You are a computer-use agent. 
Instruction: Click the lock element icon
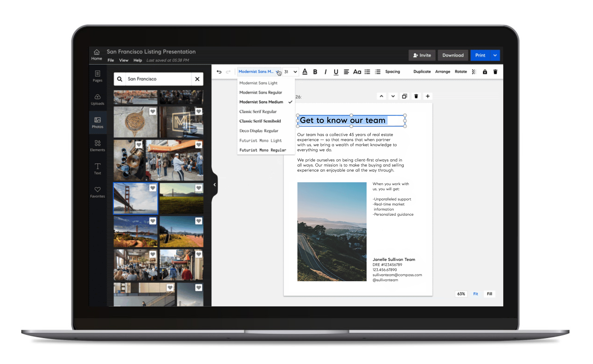coord(485,72)
